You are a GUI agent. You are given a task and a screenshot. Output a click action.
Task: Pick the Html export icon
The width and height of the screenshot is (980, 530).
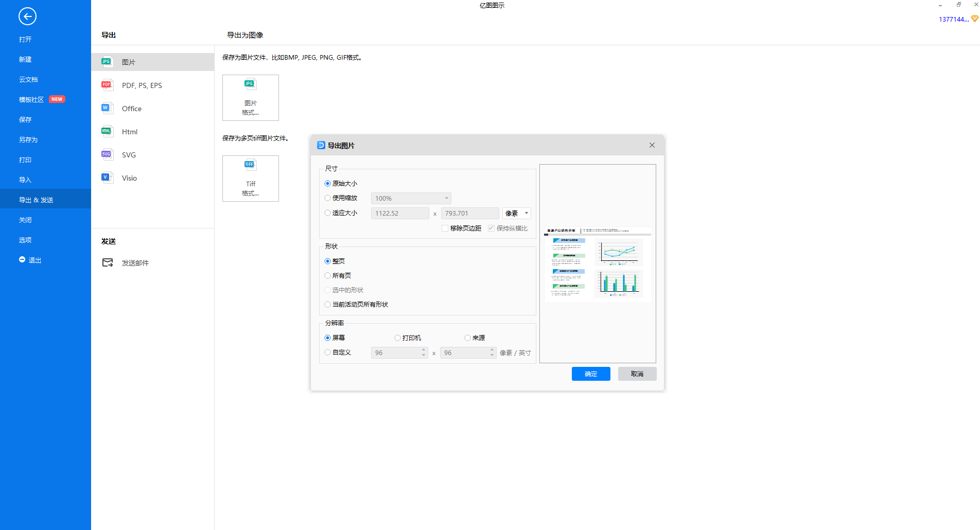pos(107,131)
